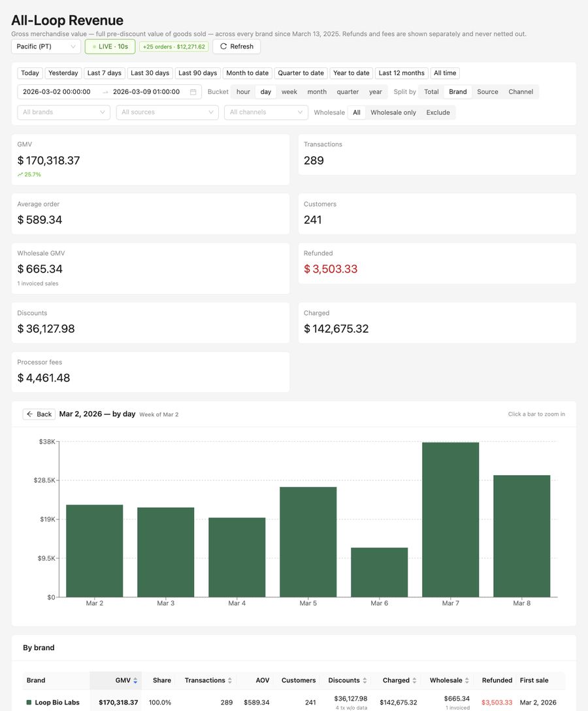Click the Mar 5 bar
The image size is (588, 711).
[x=308, y=542]
